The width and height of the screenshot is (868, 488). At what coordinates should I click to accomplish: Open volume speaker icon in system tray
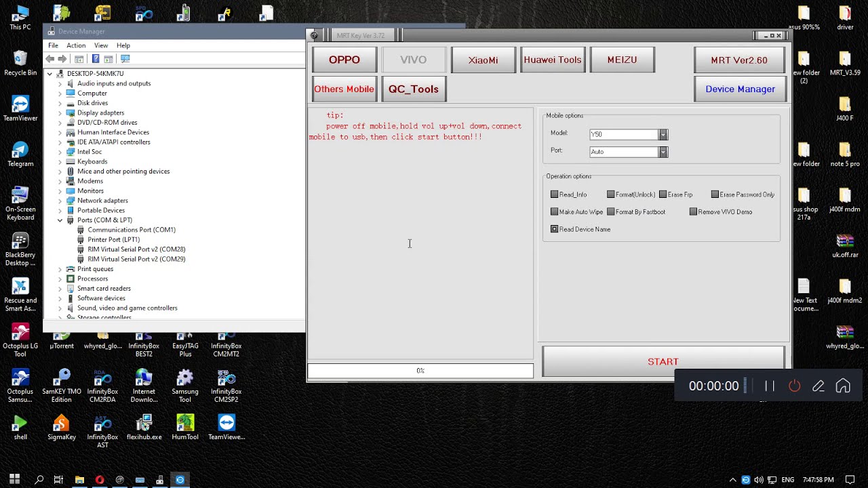coord(758,480)
